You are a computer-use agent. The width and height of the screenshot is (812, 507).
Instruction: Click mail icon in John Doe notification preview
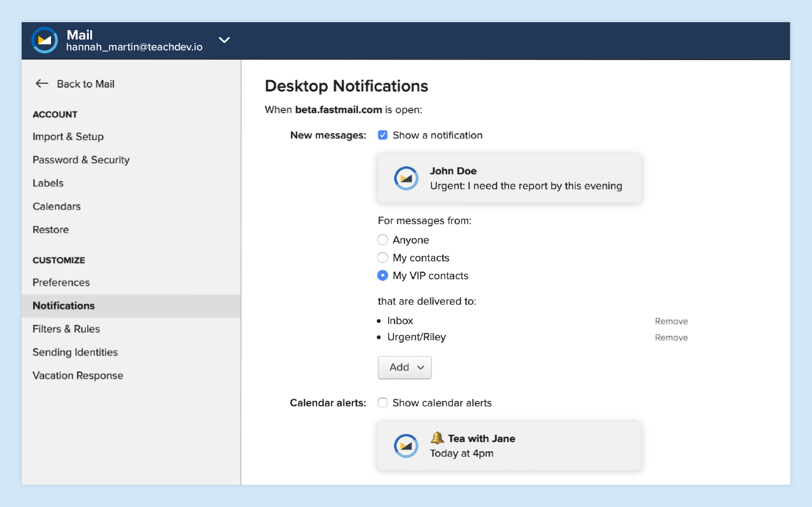click(406, 179)
